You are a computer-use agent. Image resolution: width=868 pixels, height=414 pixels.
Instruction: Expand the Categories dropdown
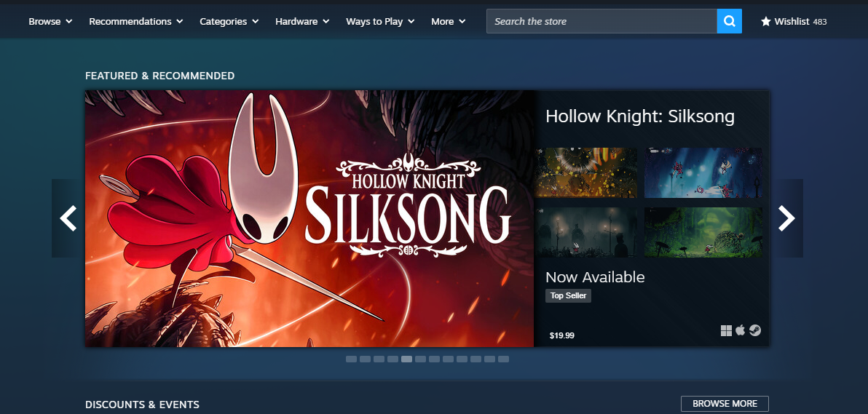point(229,22)
